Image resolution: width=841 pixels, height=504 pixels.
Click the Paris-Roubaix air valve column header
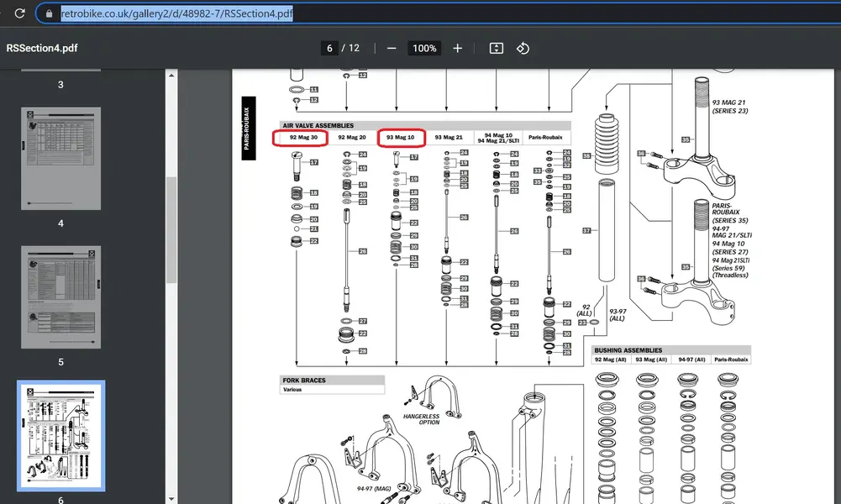[545, 137]
